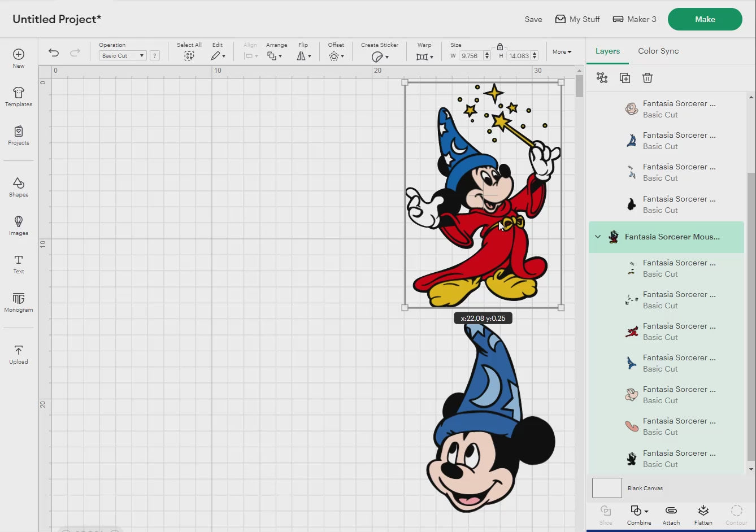Screen dimensions: 756x532
Task: Open the Projects sidebar icon
Action: pos(19,135)
